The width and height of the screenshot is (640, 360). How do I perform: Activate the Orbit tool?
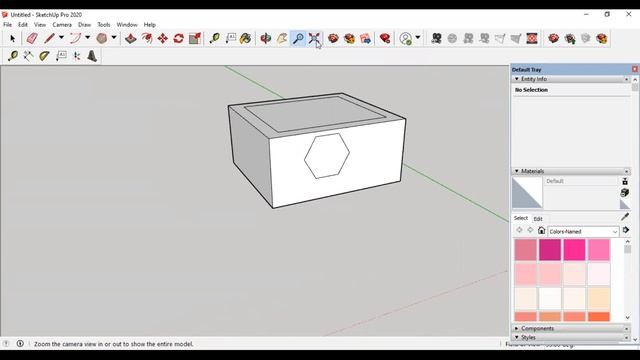tap(266, 38)
